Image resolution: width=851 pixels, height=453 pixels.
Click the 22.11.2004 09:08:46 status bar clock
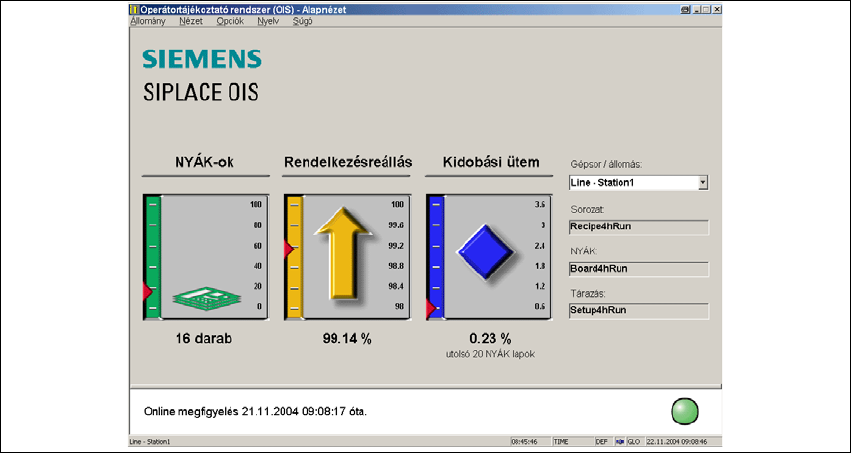tap(683, 442)
